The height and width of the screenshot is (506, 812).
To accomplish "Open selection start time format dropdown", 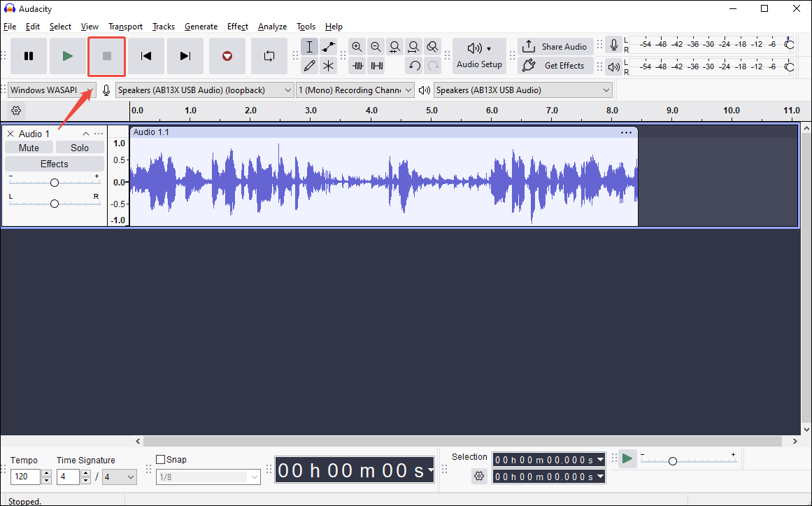I will (x=600, y=460).
